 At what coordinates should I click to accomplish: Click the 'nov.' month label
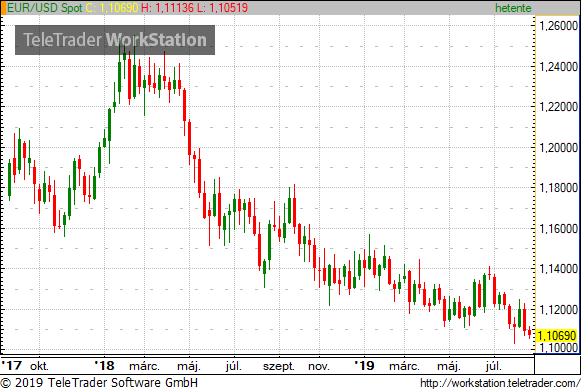click(x=319, y=366)
